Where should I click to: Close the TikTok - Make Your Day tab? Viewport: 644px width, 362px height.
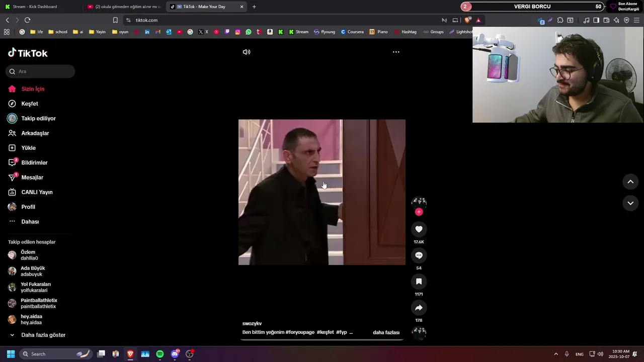tap(242, 7)
